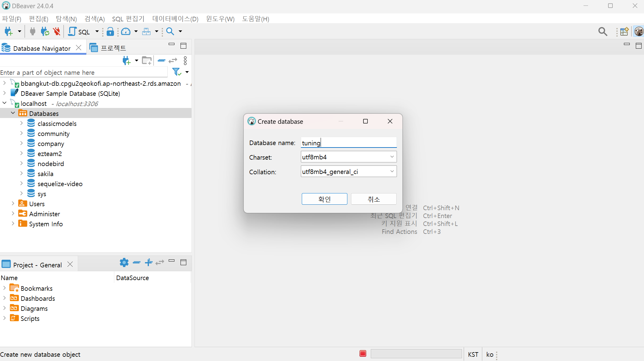Open the dashboard gauge icon
Screen dimensions: 644x361
(x=126, y=32)
